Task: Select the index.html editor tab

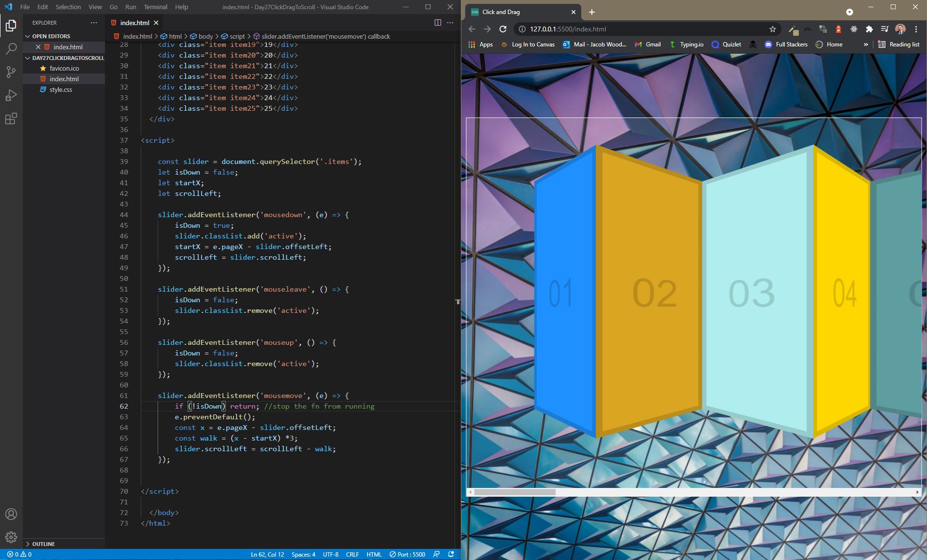Action: (x=134, y=23)
